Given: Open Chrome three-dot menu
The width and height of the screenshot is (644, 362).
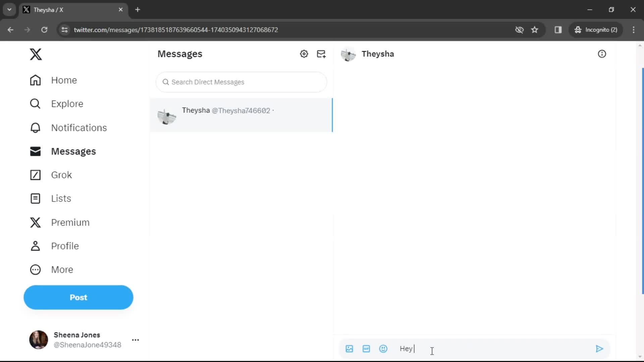Looking at the screenshot, I should click(634, 30).
